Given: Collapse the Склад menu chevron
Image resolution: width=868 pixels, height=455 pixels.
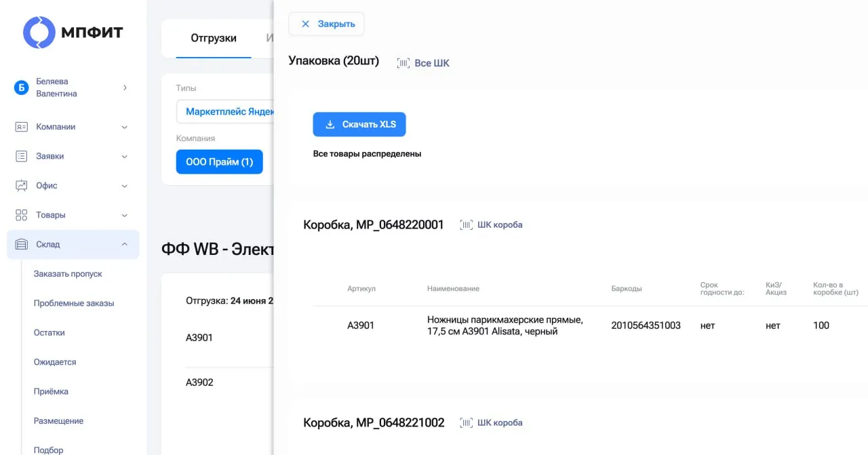Looking at the screenshot, I should pos(124,244).
